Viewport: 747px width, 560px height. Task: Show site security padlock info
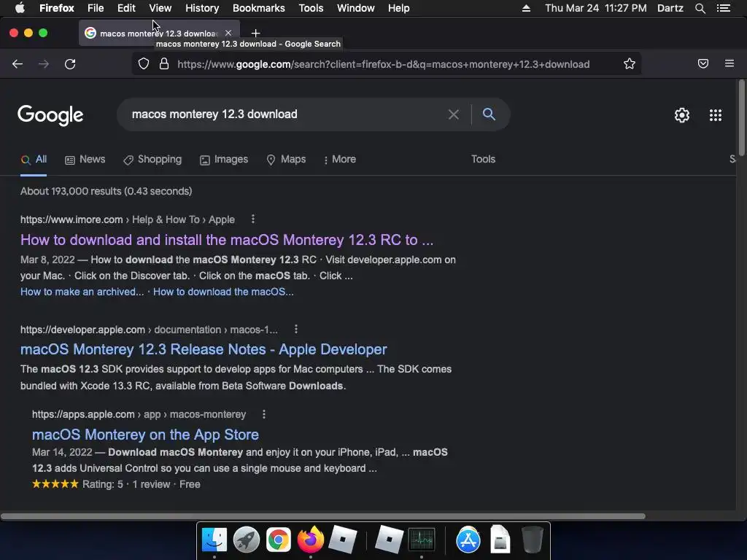click(164, 64)
